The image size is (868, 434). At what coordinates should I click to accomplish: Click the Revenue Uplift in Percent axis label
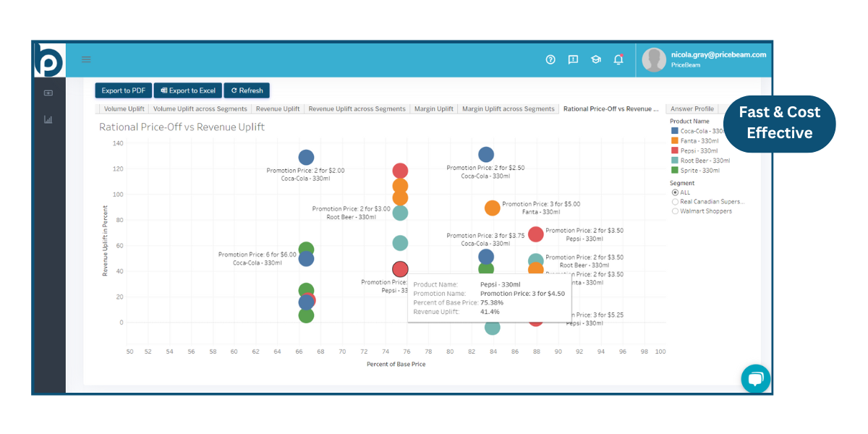click(x=105, y=240)
